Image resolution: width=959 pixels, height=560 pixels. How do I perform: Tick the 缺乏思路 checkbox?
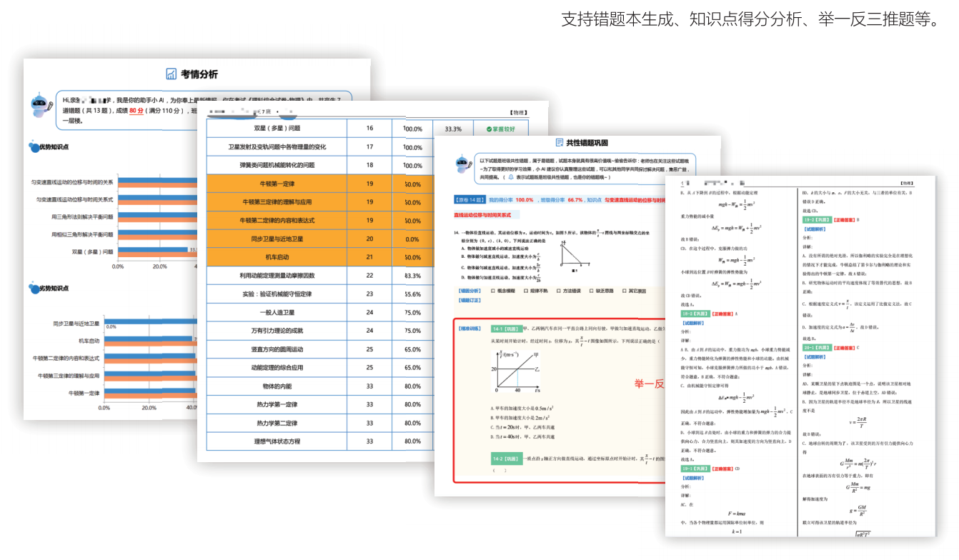591,291
